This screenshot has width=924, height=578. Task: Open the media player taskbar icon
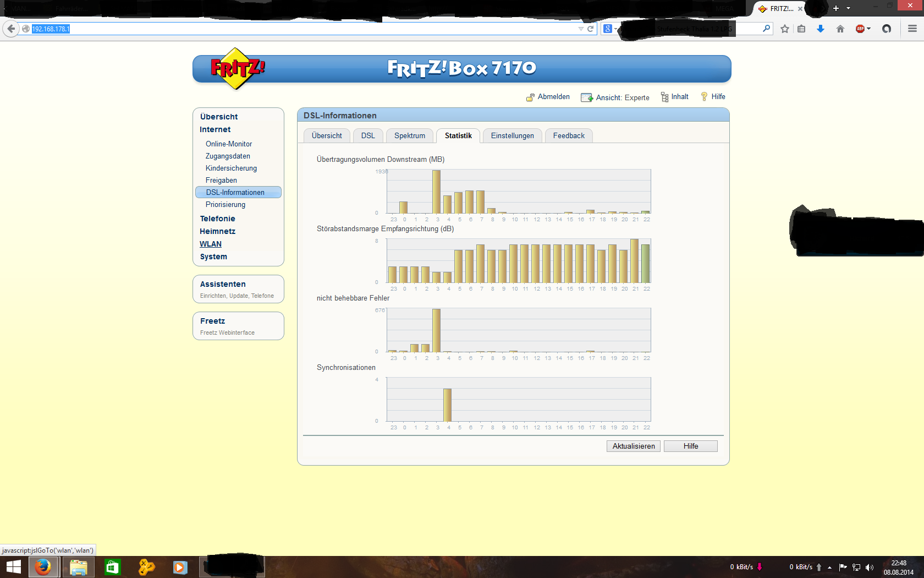click(x=180, y=567)
